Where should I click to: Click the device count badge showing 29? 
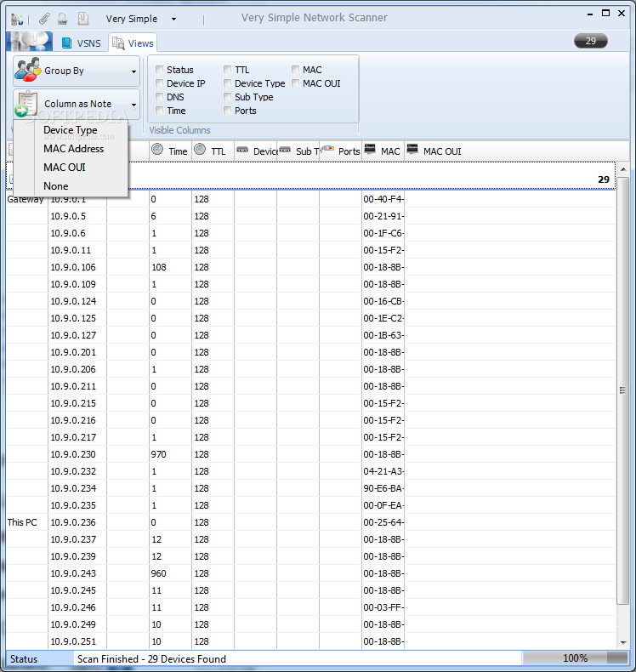(x=591, y=41)
